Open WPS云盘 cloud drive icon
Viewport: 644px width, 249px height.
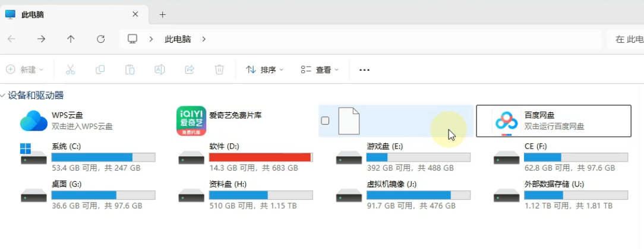34,121
